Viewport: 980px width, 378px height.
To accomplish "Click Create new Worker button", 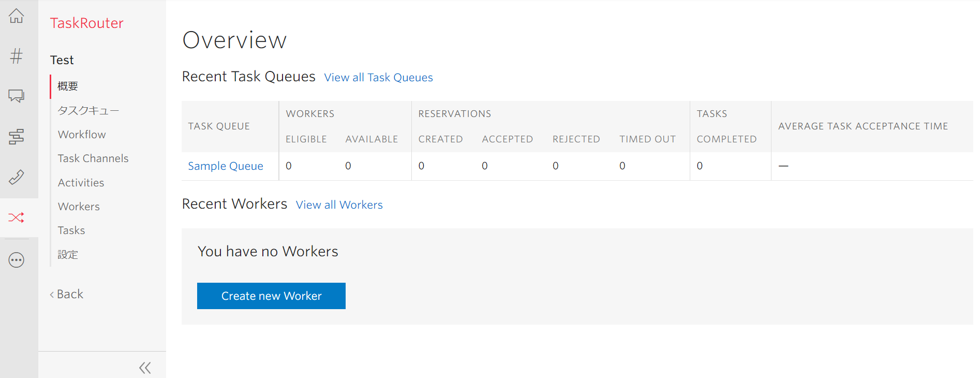I will point(271,296).
